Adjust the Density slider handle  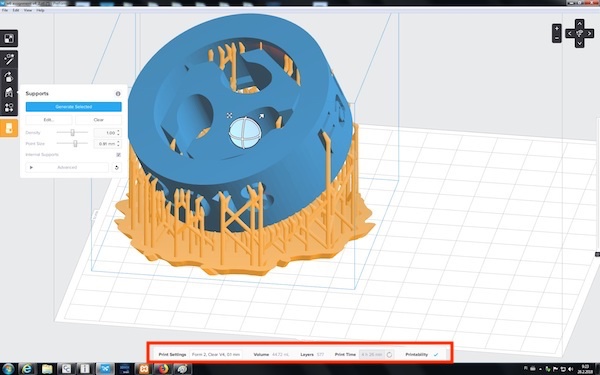72,132
